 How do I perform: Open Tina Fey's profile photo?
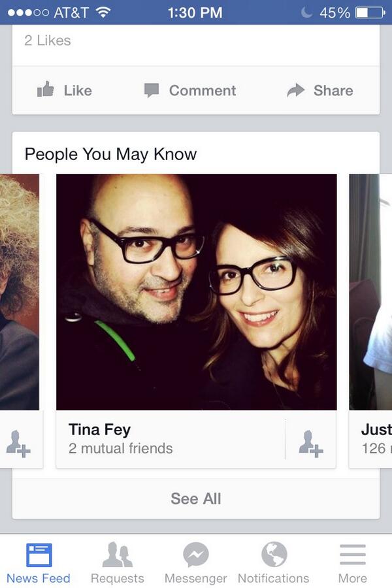click(197, 292)
